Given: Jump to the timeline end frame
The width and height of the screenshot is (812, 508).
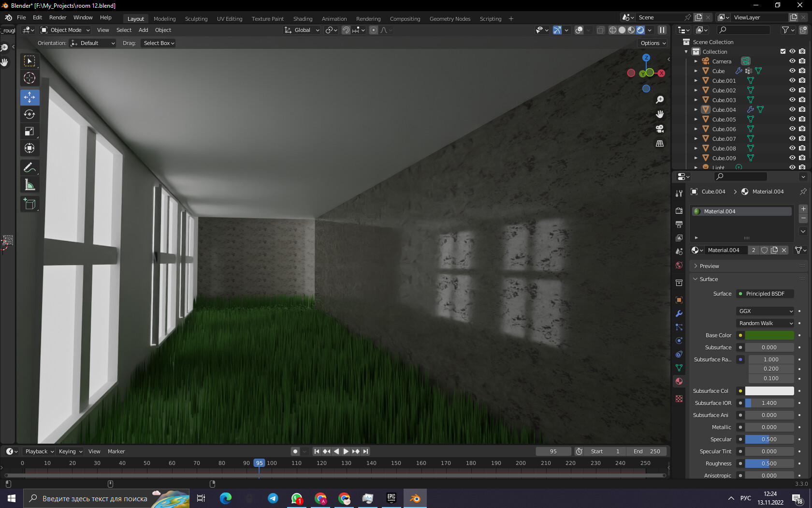Looking at the screenshot, I should (x=366, y=451).
